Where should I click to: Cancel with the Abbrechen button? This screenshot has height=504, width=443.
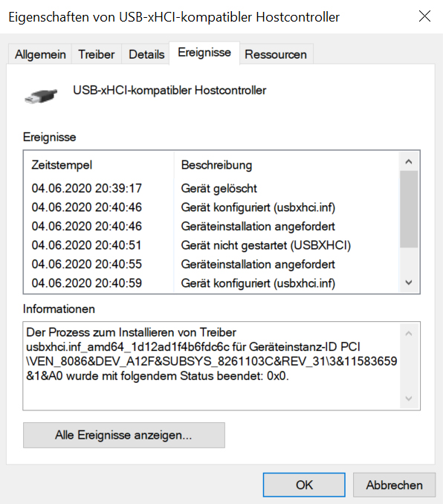coord(395,485)
